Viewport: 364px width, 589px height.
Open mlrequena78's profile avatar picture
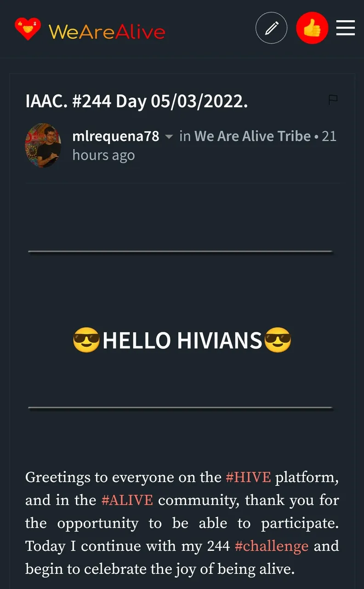pos(43,145)
